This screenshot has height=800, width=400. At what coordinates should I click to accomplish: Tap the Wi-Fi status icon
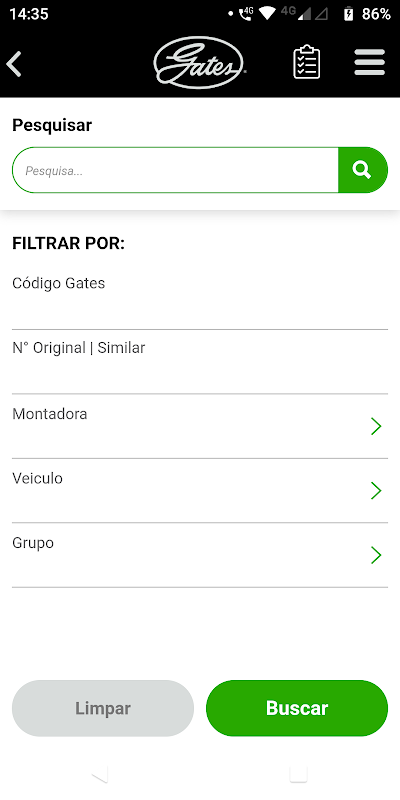tap(266, 14)
